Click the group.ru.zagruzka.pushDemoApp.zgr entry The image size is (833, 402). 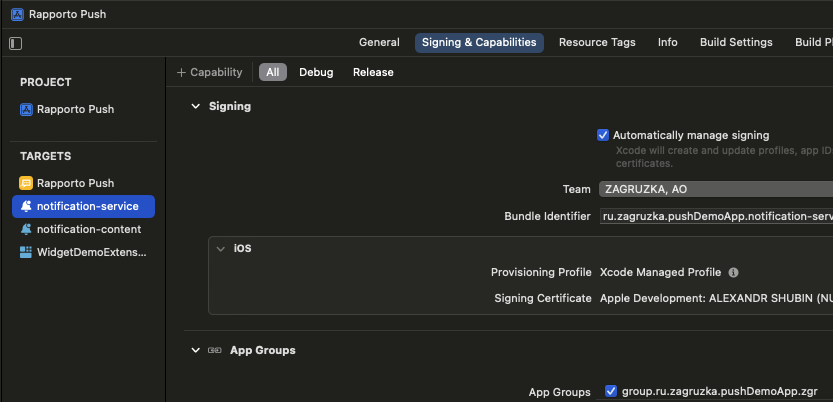(x=719, y=392)
